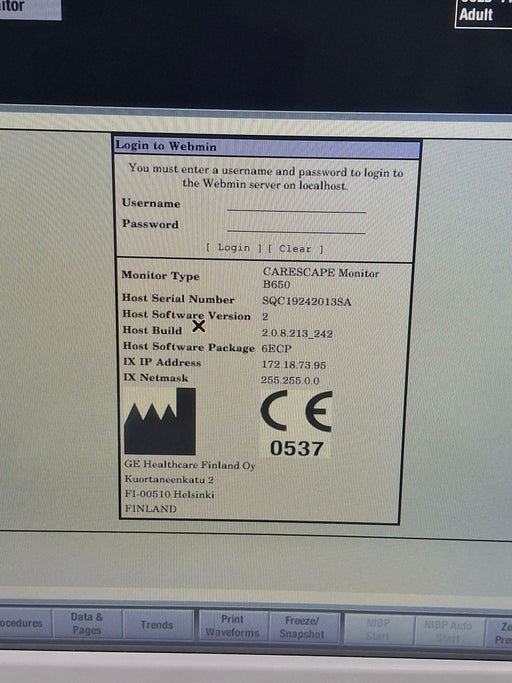Select the Login to Webmin title bar
Image resolution: width=512 pixels, height=683 pixels.
pyautogui.click(x=267, y=147)
